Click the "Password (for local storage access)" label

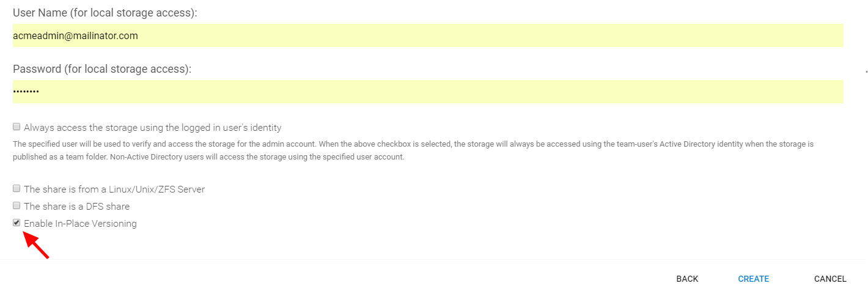[102, 69]
